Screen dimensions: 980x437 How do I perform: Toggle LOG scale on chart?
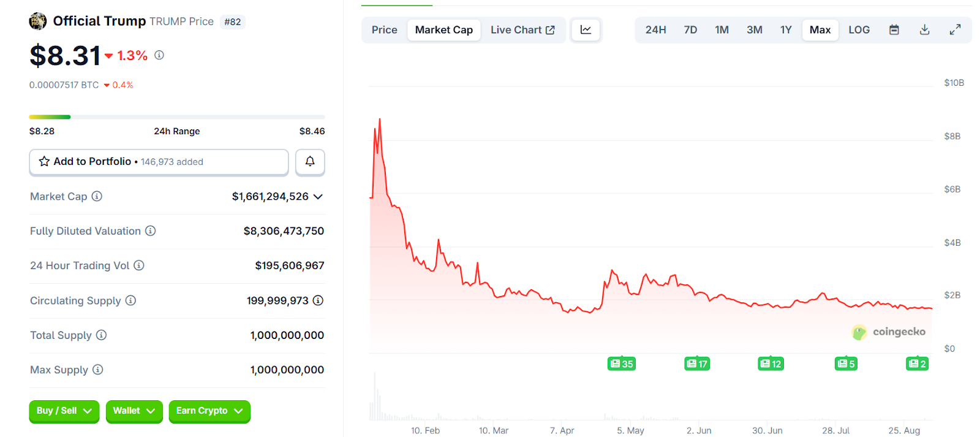[x=859, y=30]
